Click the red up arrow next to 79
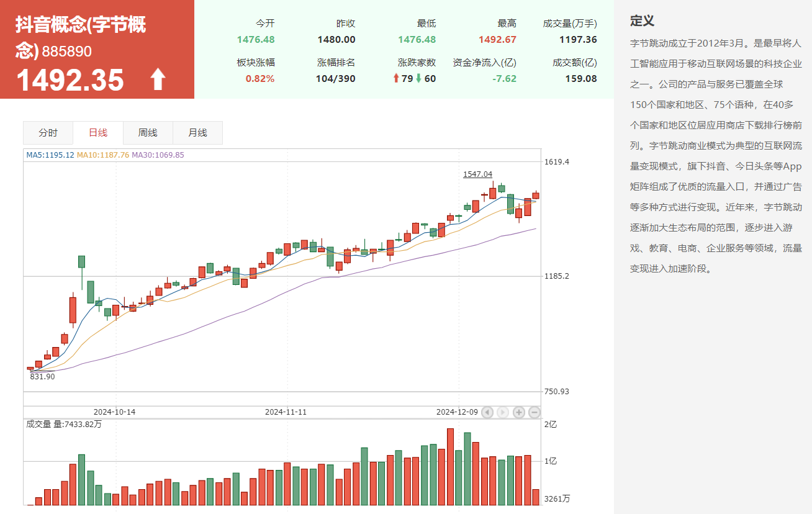Viewport: 812px width, 514px height. [396, 78]
